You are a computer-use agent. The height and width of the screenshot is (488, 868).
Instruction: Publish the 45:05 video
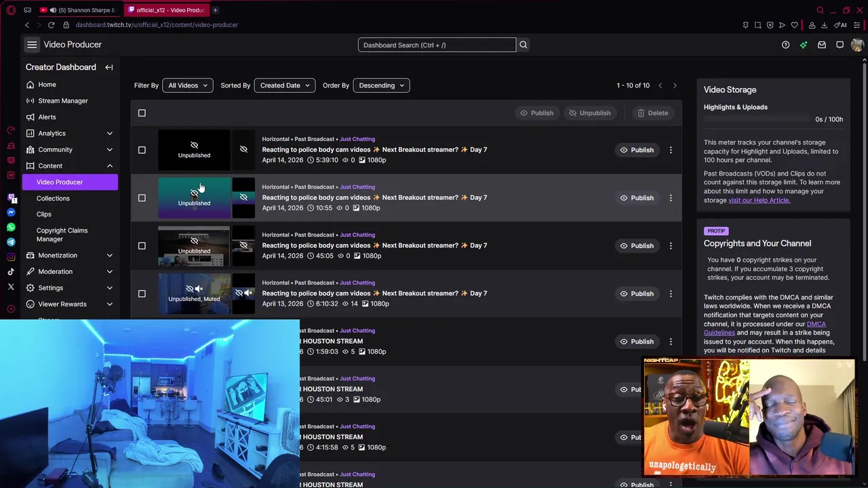[637, 245]
